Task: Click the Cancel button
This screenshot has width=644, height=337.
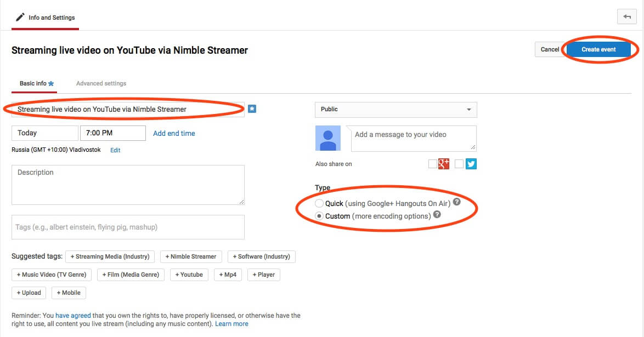Action: point(550,49)
